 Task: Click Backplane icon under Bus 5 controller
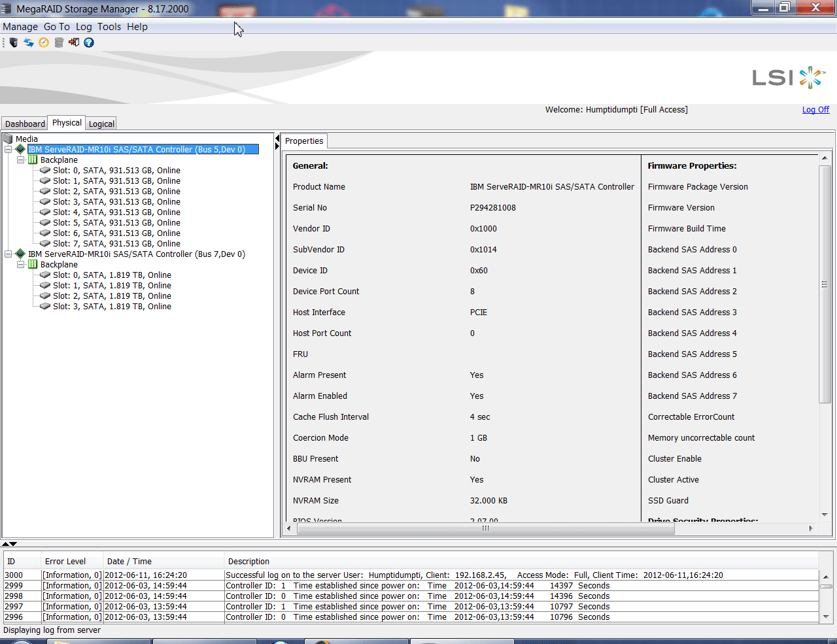[x=33, y=160]
